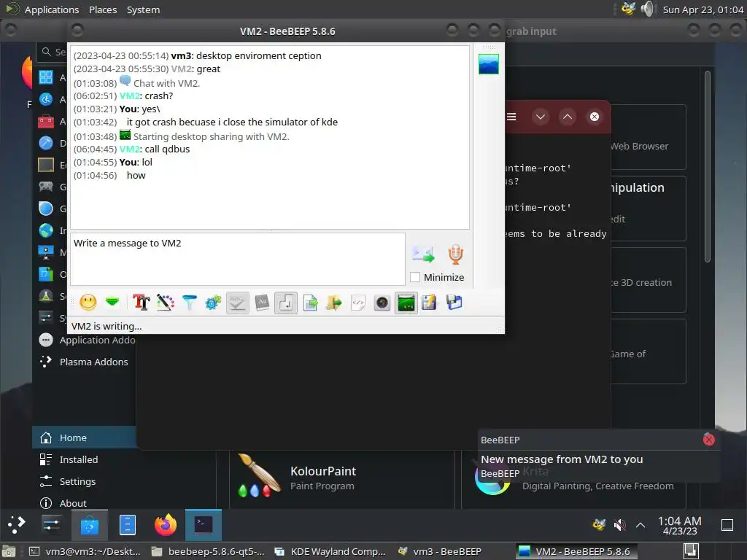
Task: Open the New message from VM2 notification
Action: pos(562,459)
